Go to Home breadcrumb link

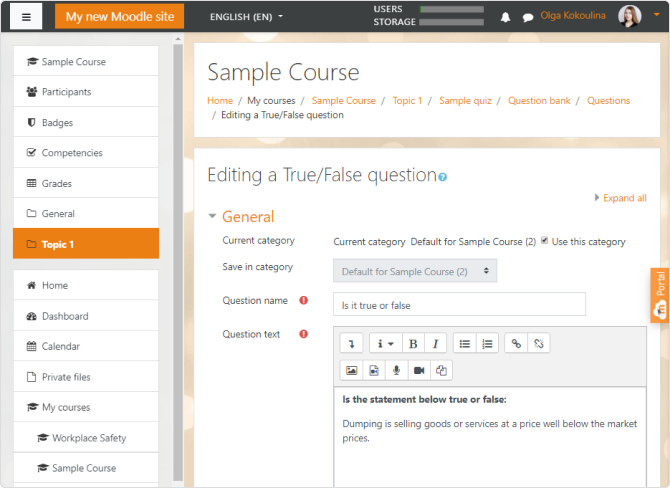coord(220,101)
